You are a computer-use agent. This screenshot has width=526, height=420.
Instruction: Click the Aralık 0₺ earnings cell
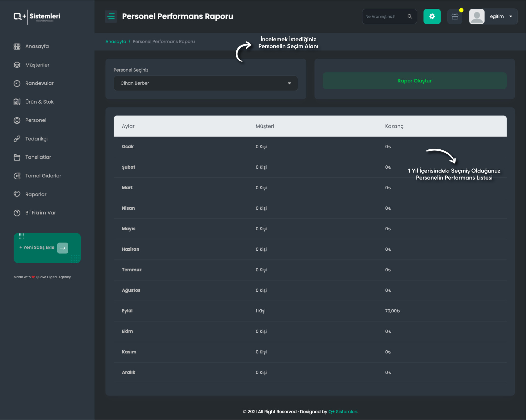(388, 372)
